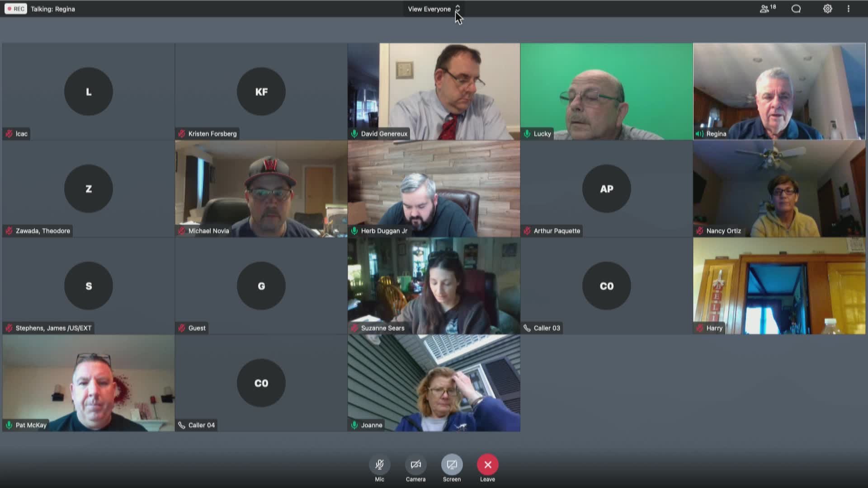
Task: Click the CO avatar above Caller 03
Action: (607, 286)
